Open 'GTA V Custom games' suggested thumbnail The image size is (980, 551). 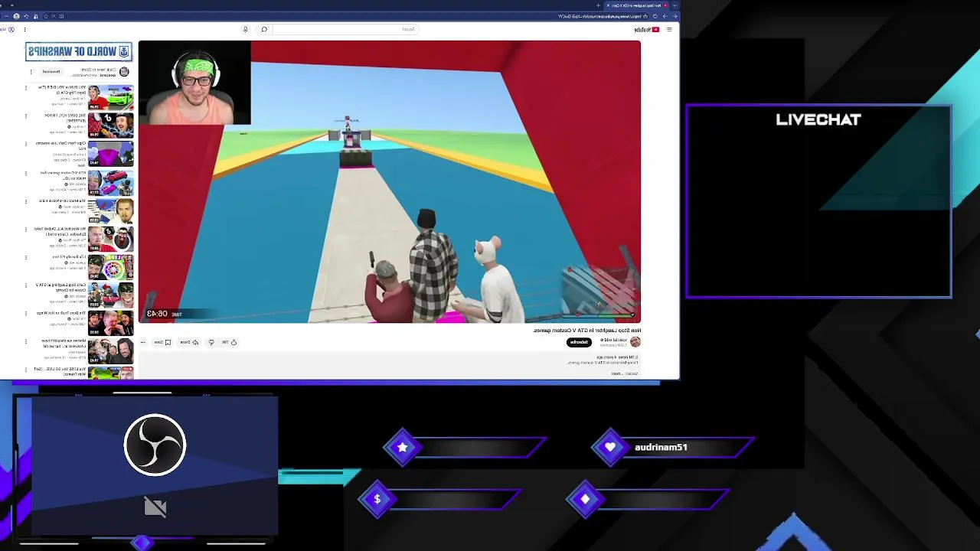[111, 182]
